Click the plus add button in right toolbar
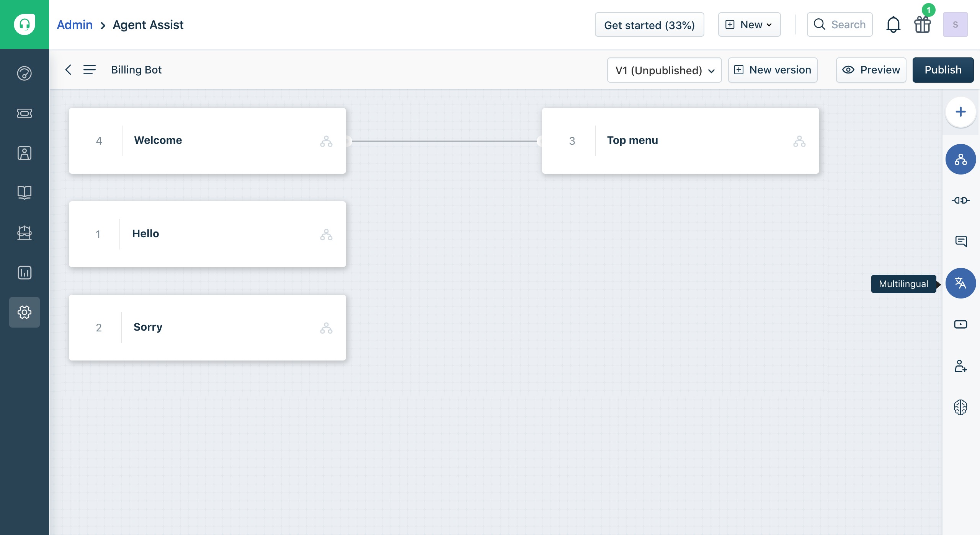 tap(960, 112)
